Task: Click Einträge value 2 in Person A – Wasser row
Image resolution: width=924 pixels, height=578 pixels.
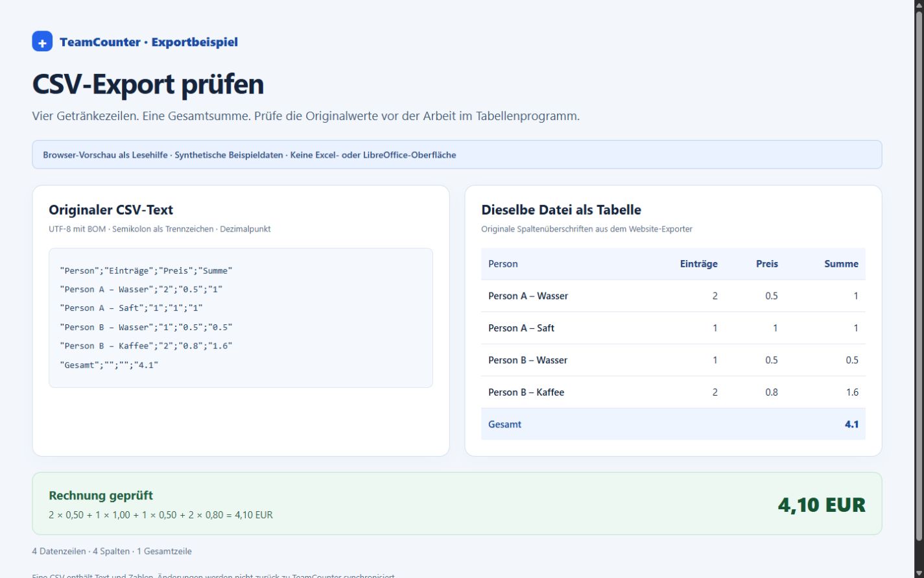Action: click(715, 296)
